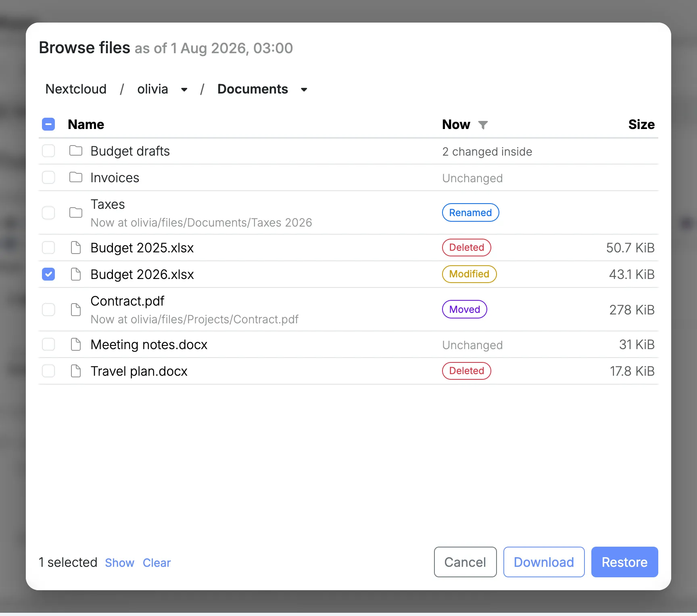Screen dimensions: 697x616
Task: Clear the selection via Clear link
Action: 157,562
